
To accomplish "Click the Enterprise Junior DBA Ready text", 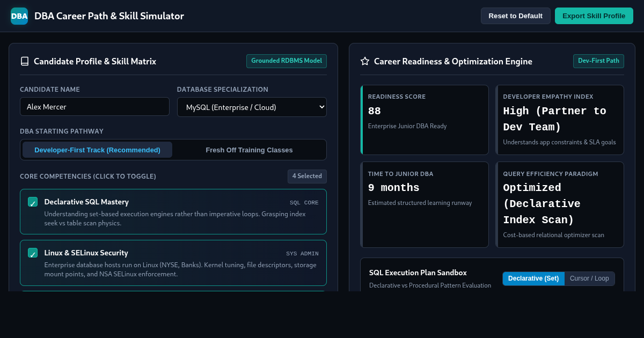I will tap(407, 126).
